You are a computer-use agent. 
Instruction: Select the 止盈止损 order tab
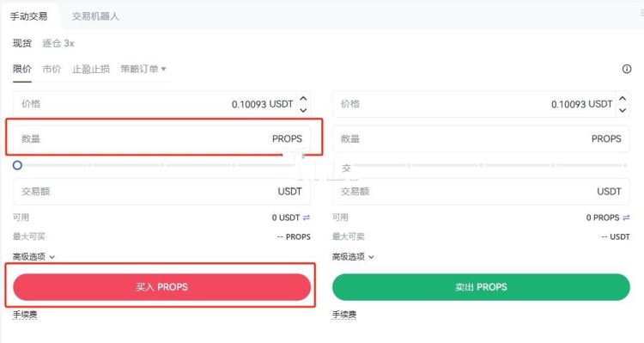pyautogui.click(x=91, y=69)
